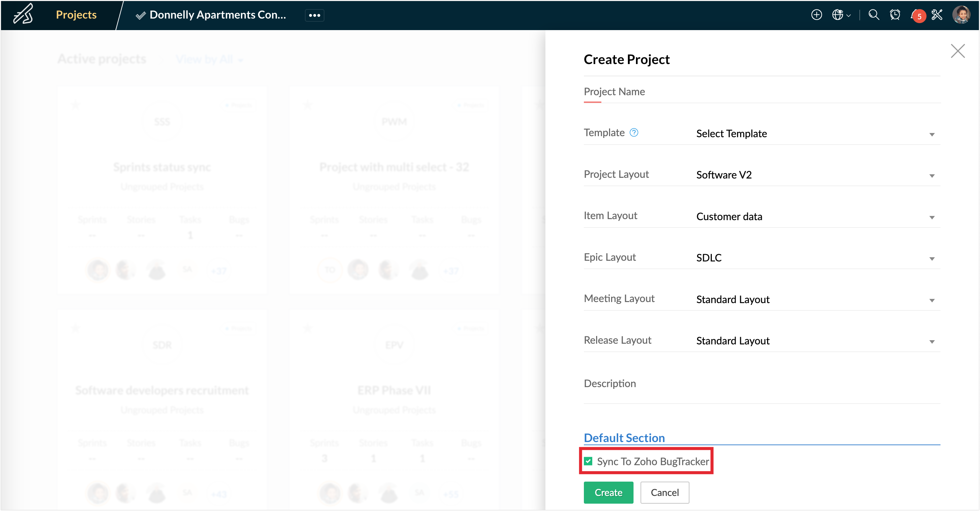Click the Zoho Sprints logo icon

click(x=23, y=14)
